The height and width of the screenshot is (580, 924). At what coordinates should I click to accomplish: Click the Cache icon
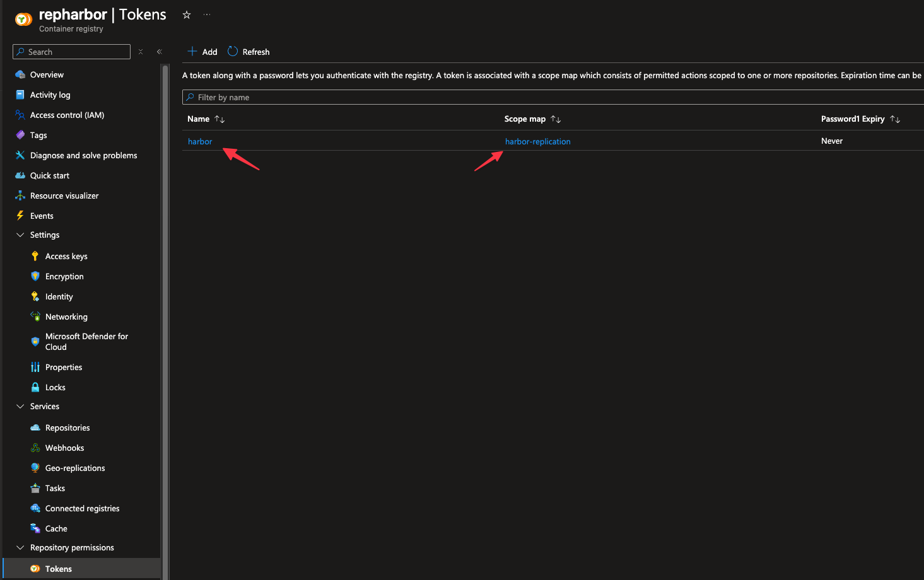pos(35,528)
